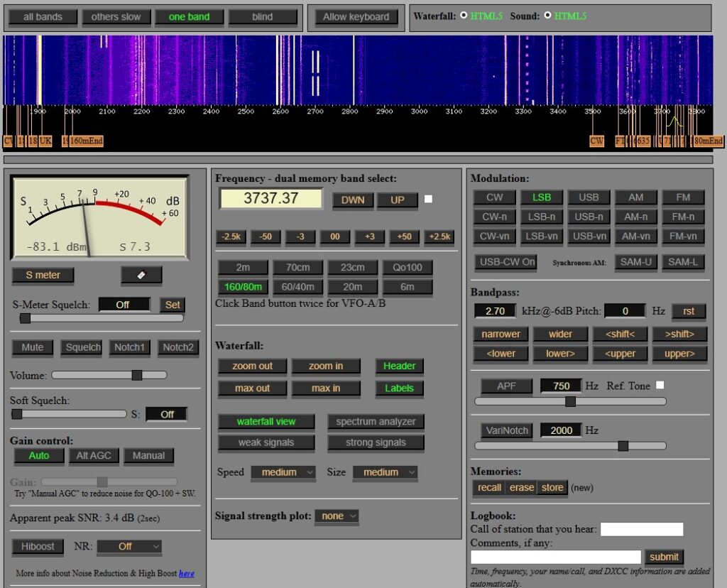
Task: Open the waterfall Size dropdown
Action: point(385,472)
